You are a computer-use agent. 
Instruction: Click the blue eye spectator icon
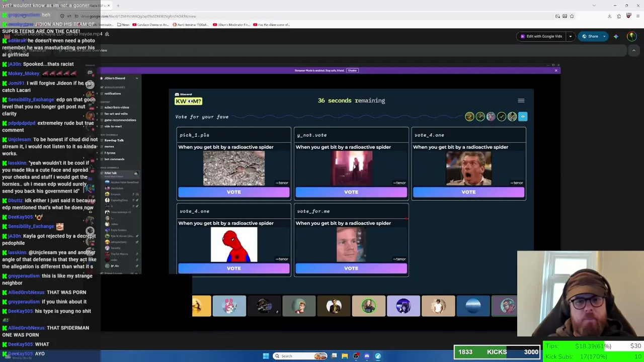point(523,117)
